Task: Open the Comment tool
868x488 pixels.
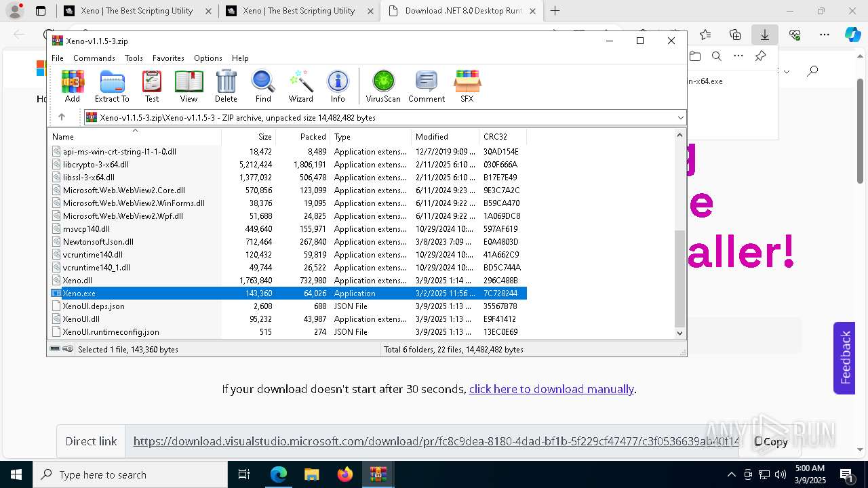Action: [x=427, y=86]
